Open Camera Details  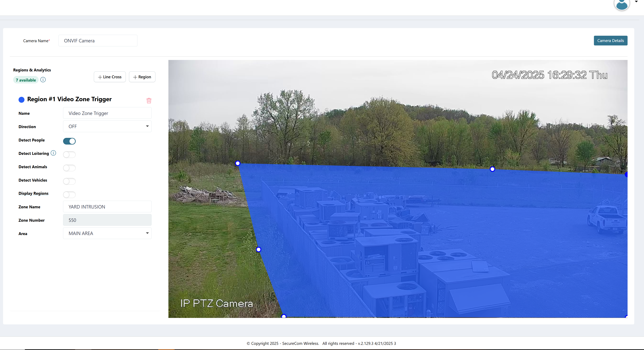click(x=610, y=40)
